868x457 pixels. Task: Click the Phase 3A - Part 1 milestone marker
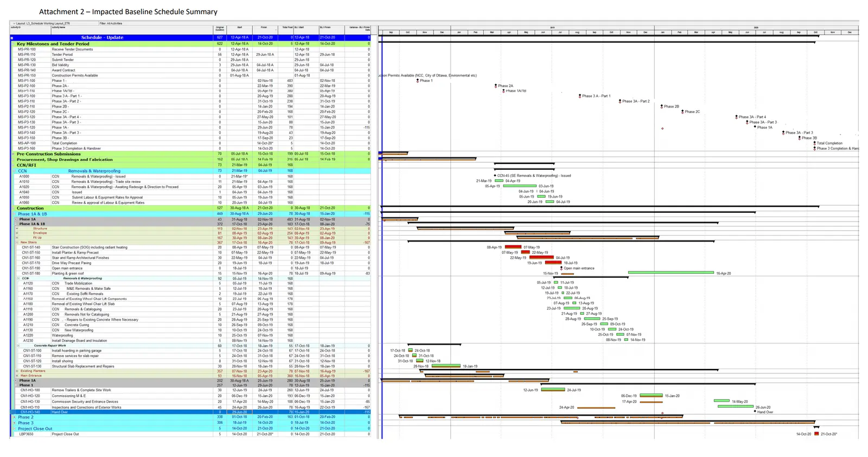(580, 96)
